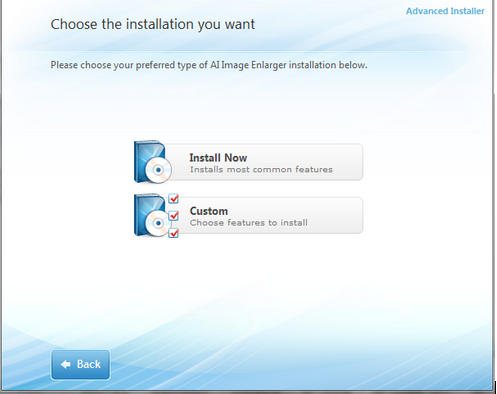The height and width of the screenshot is (394, 497).
Task: Tick the top red checkmark on Custom icon
Action: [x=173, y=198]
